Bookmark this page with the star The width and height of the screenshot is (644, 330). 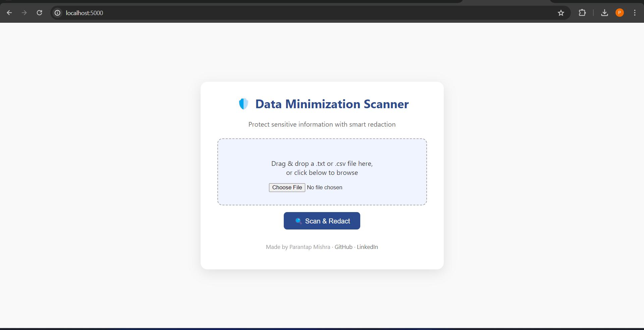(561, 13)
